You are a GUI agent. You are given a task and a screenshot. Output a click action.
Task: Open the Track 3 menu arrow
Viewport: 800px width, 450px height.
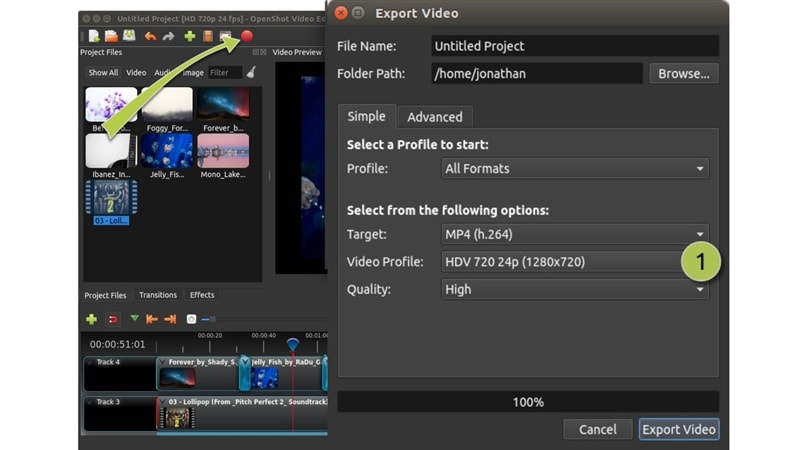pyautogui.click(x=90, y=402)
